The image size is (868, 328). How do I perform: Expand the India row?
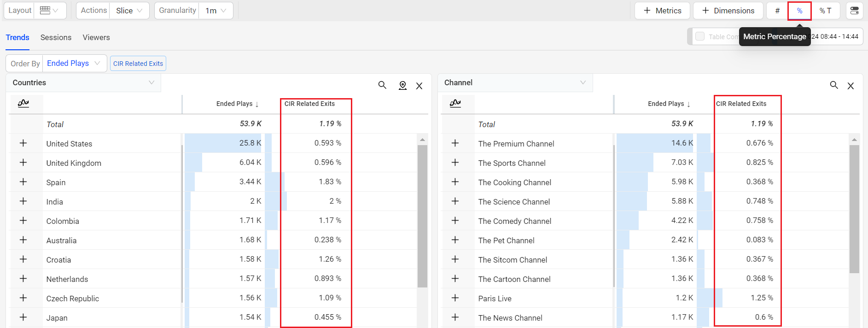coord(23,201)
